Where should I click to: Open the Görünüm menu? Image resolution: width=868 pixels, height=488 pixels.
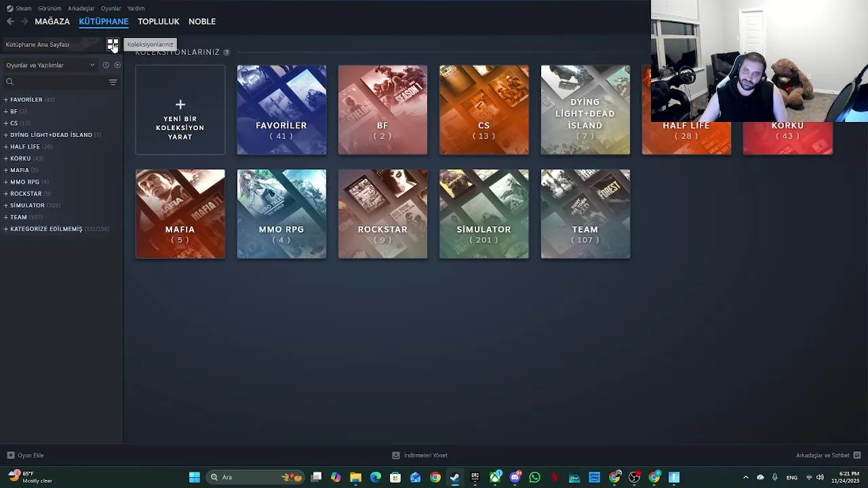50,8
